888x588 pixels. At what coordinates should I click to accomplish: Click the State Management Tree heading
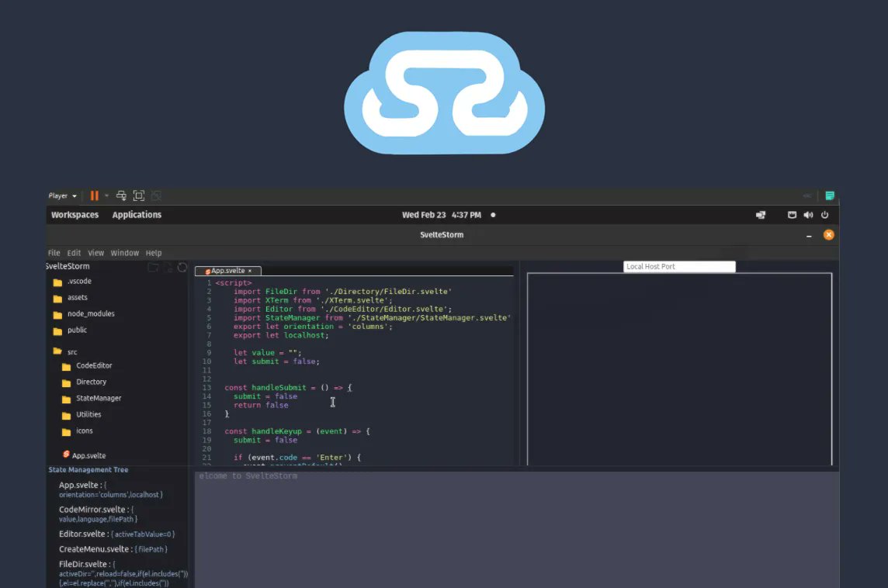(88, 470)
